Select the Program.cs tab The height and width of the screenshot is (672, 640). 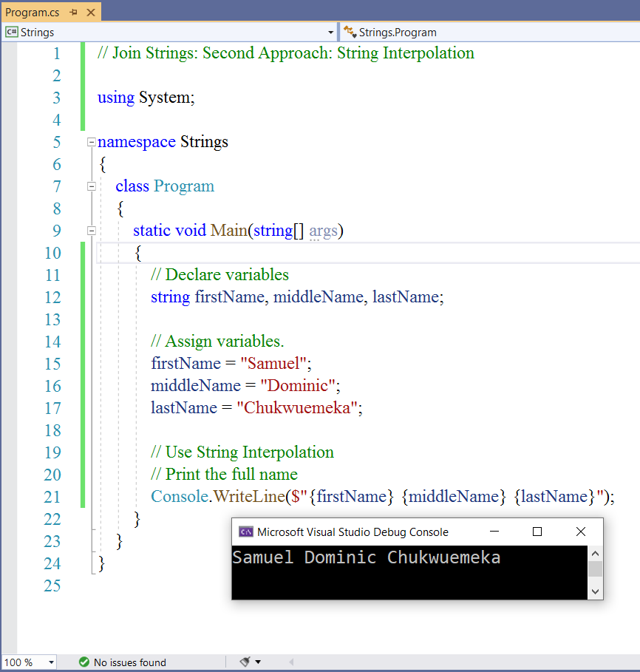(32, 13)
